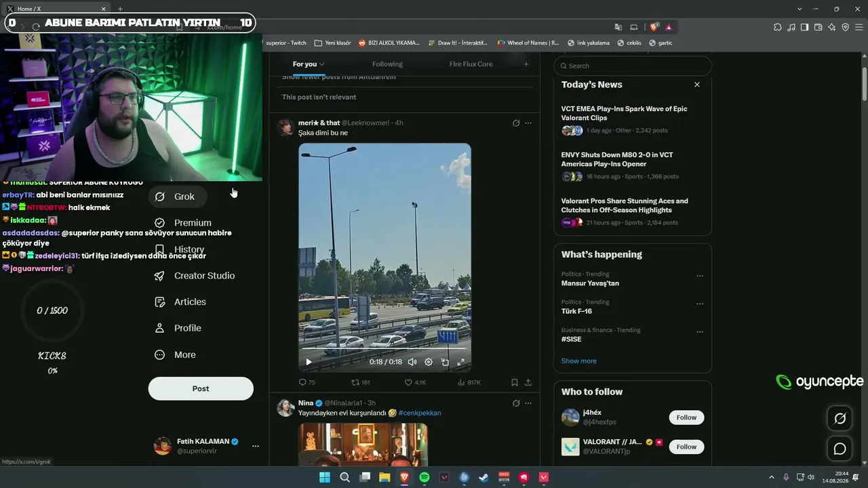
Task: Open the browser main menu
Action: 859,27
